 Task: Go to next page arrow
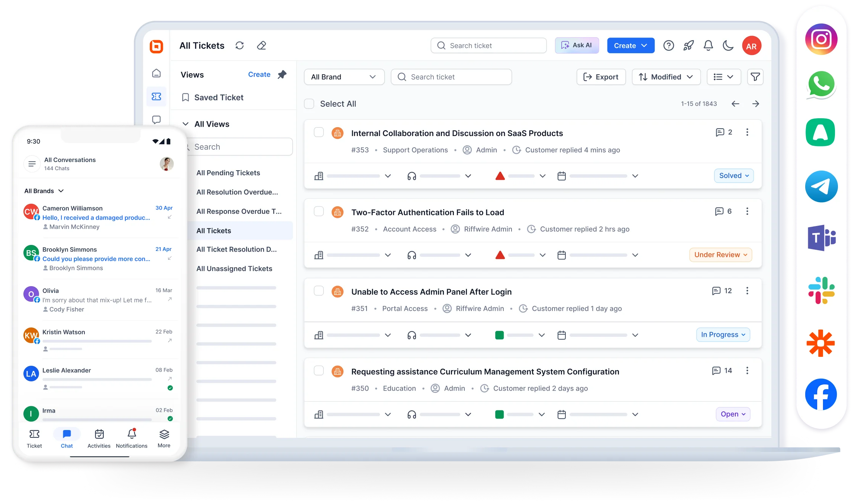pyautogui.click(x=755, y=104)
